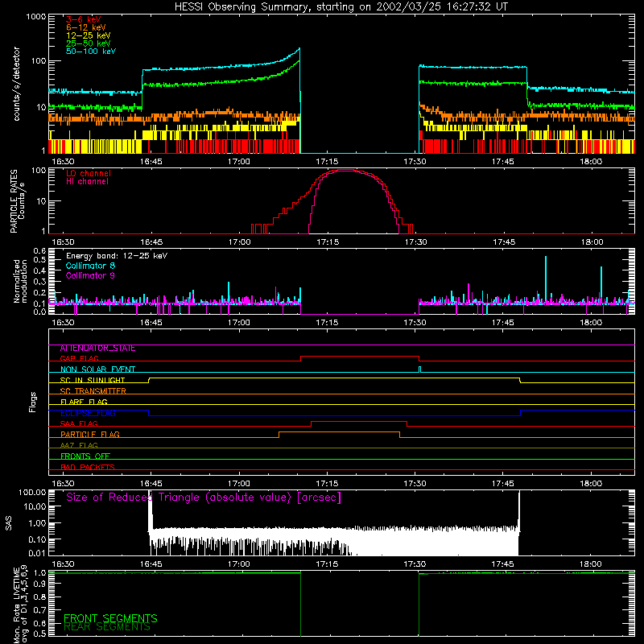Viewport: 644px width, 644px height.
Task: Select the ECLIPSE_FLAG label
Action: [88, 413]
